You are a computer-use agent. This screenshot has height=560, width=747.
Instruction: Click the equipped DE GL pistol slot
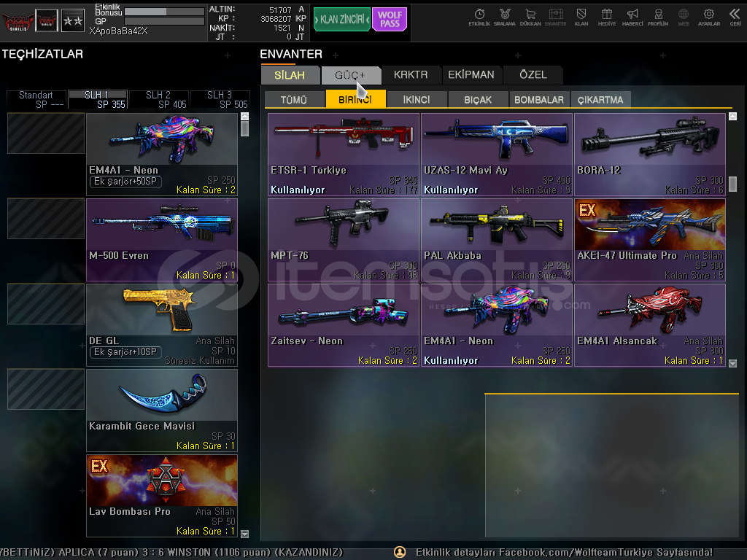pos(162,325)
